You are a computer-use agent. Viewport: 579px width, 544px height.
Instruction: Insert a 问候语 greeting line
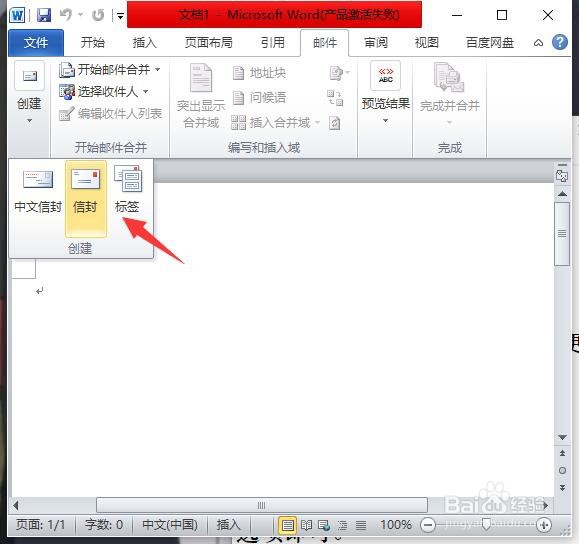pyautogui.click(x=259, y=98)
